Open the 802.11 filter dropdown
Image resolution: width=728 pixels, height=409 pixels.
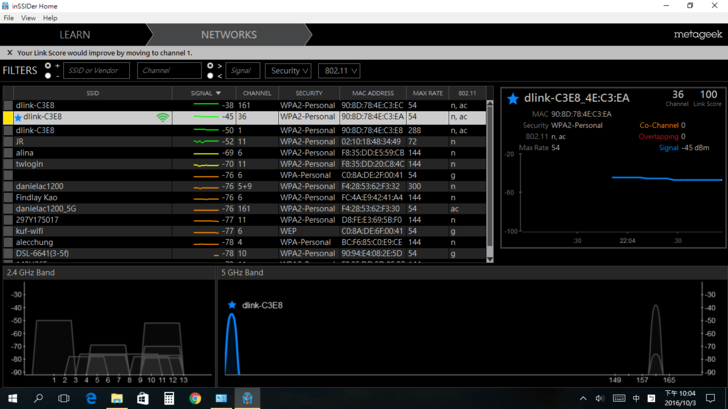(x=339, y=71)
